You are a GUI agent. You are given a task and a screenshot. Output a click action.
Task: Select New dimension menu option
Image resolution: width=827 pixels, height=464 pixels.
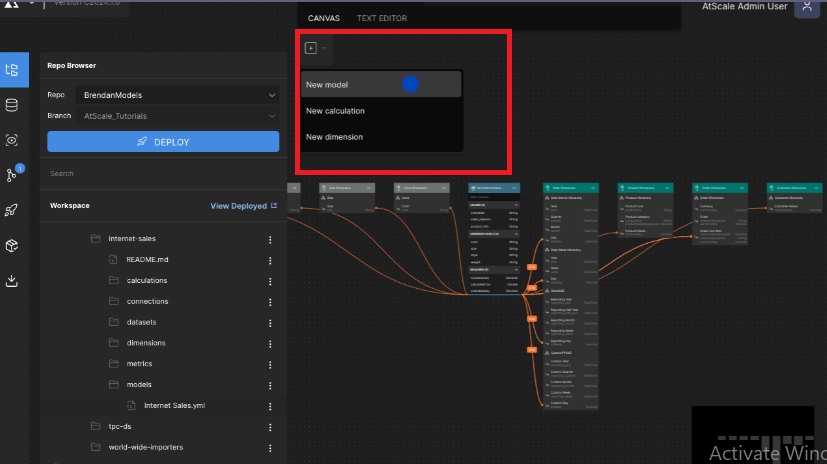pyautogui.click(x=335, y=137)
